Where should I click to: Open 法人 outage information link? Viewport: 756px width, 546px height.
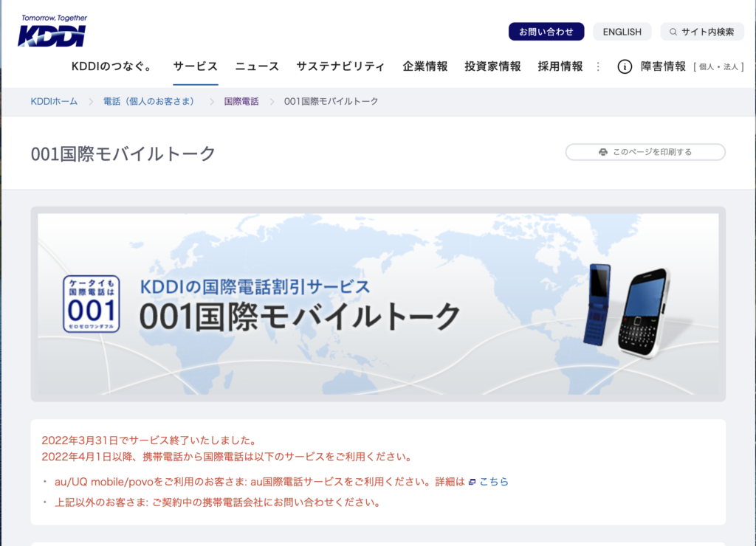[x=730, y=67]
